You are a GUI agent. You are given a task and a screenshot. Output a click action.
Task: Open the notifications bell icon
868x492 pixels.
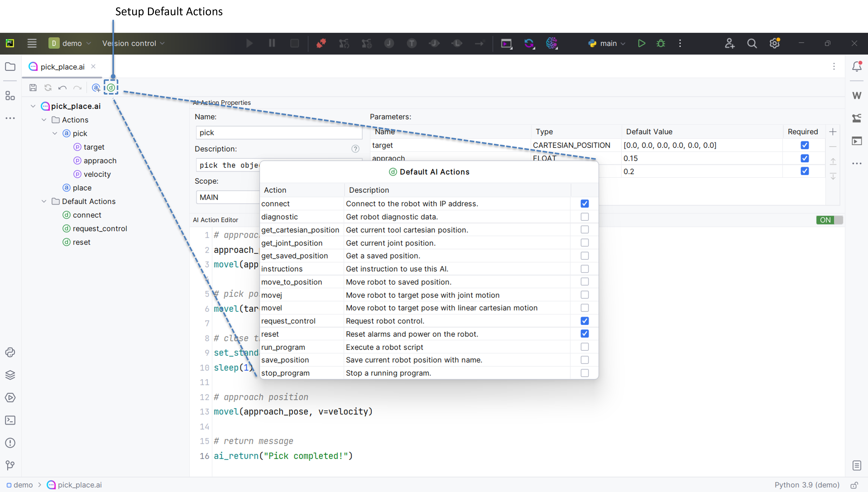point(856,66)
